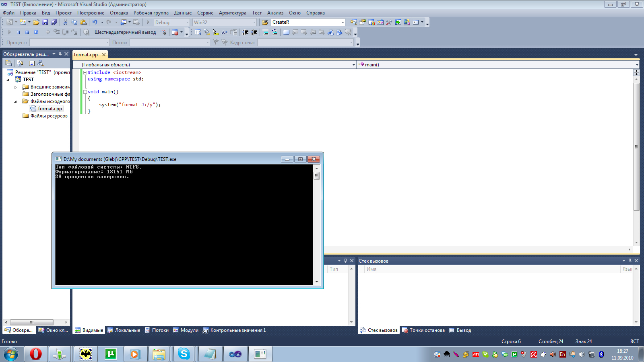Viewport: 644px width, 362px height.
Task: Switch to the Локальные tab
Action: pos(124,330)
